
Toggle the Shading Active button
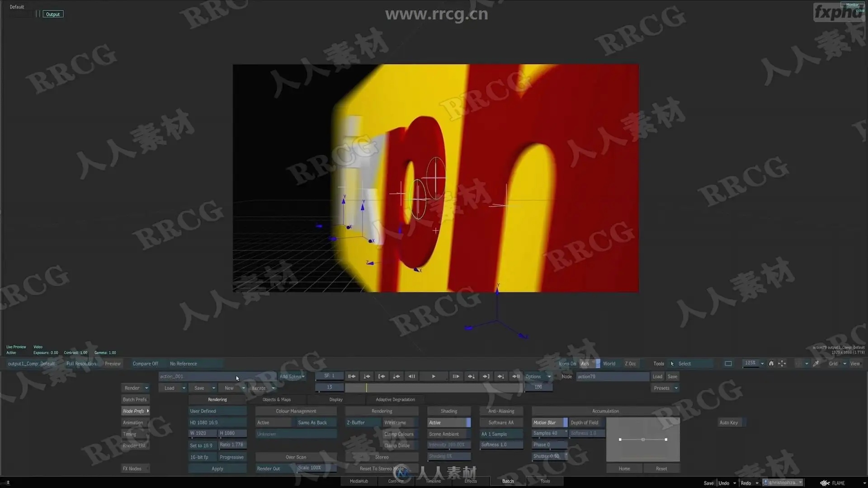click(x=448, y=422)
